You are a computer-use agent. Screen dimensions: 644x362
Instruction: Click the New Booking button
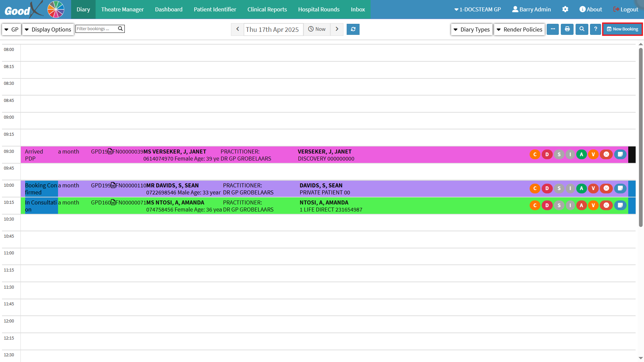tap(623, 29)
